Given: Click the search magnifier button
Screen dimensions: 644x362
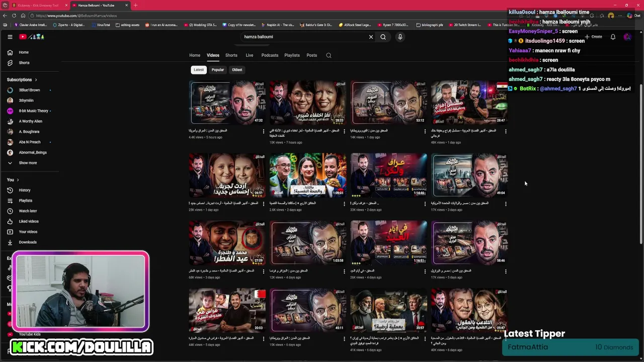Looking at the screenshot, I should [383, 37].
